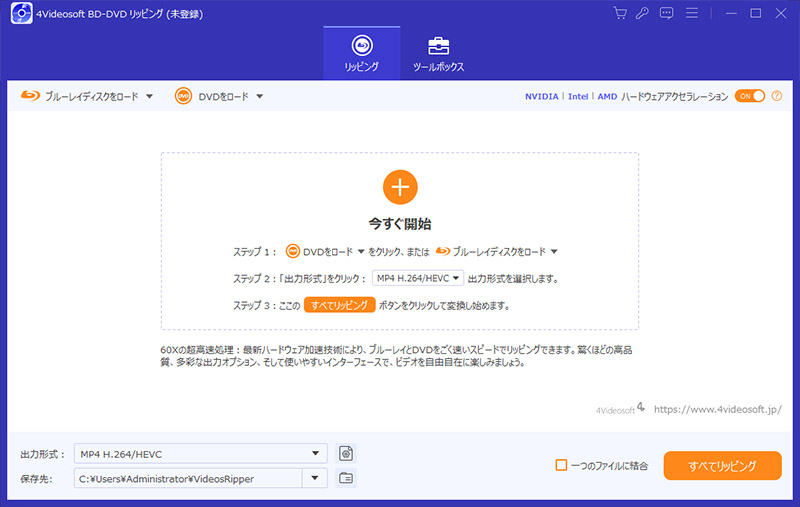Viewport: 800px width, 507px height.
Task: Click the DVD icon in Step 1
Action: pos(292,251)
